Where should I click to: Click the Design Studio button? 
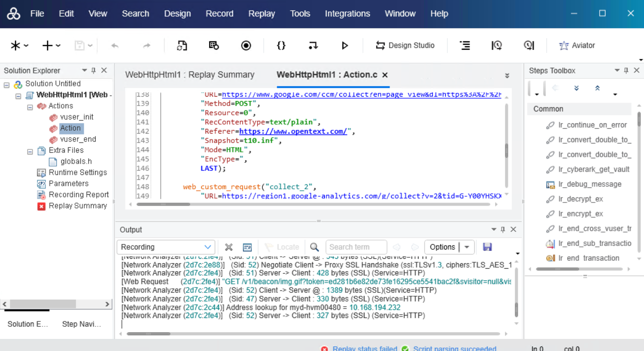pos(405,45)
